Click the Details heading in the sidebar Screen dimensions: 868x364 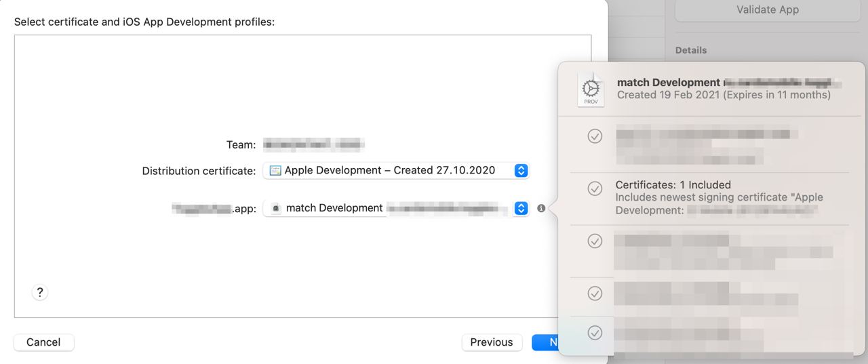tap(691, 50)
